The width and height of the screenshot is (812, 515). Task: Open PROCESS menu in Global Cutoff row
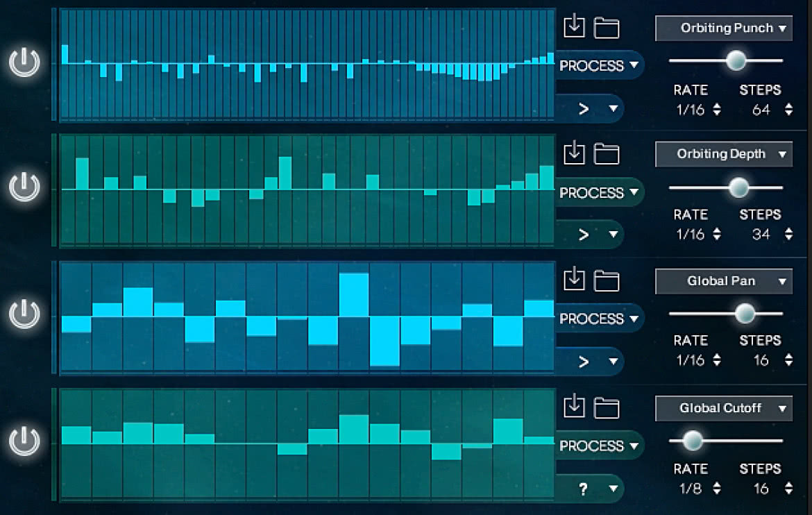click(x=599, y=446)
